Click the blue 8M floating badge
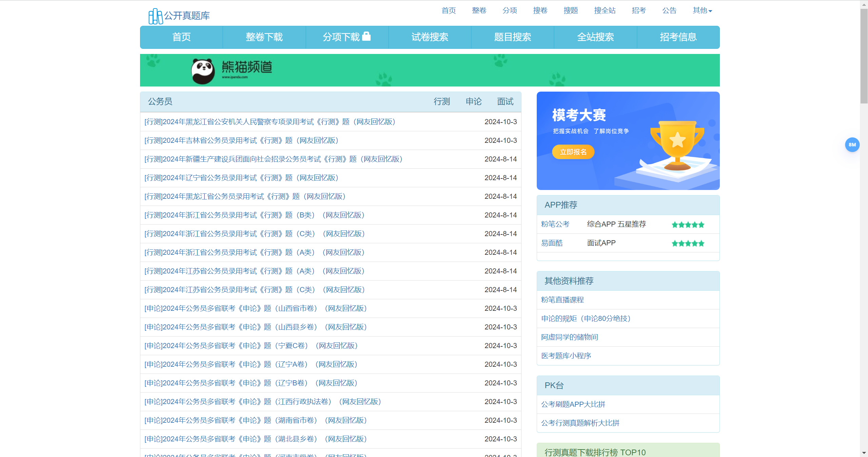This screenshot has height=457, width=868. click(x=852, y=145)
